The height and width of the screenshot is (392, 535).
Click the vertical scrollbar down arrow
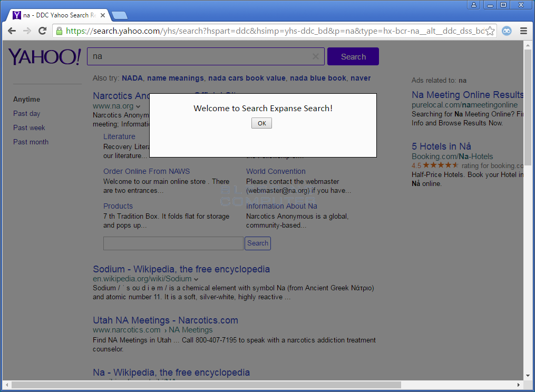528,376
